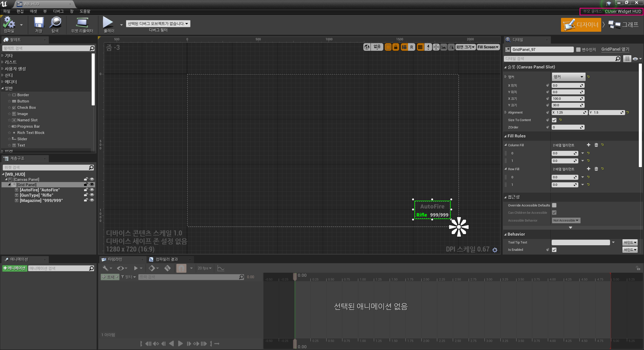This screenshot has height=350, width=644.
Task: Switch to the 컴파일러 결과 tab
Action: tap(166, 259)
